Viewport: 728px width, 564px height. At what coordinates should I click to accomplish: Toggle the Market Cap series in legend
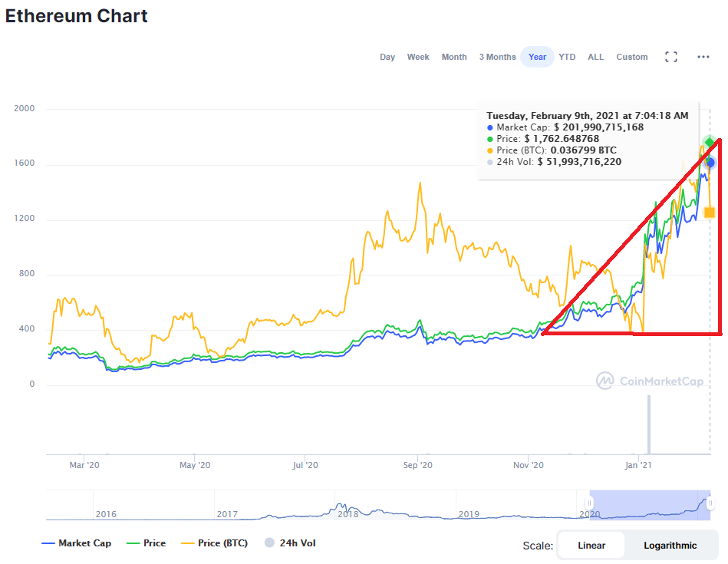click(77, 543)
